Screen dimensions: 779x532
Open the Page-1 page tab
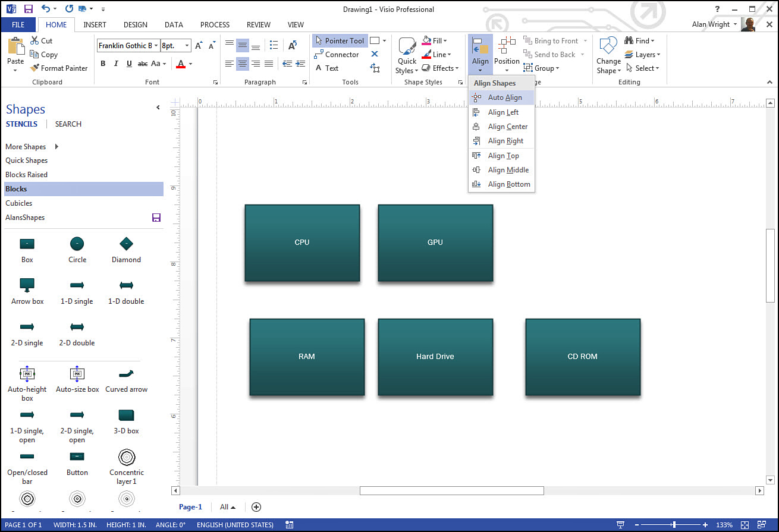(x=190, y=507)
